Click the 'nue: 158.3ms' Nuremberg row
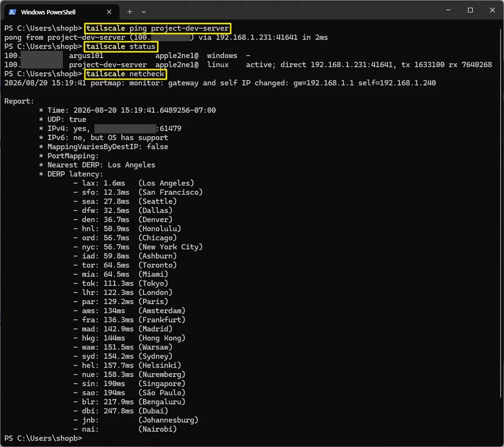This screenshot has width=504, height=447. (x=129, y=375)
